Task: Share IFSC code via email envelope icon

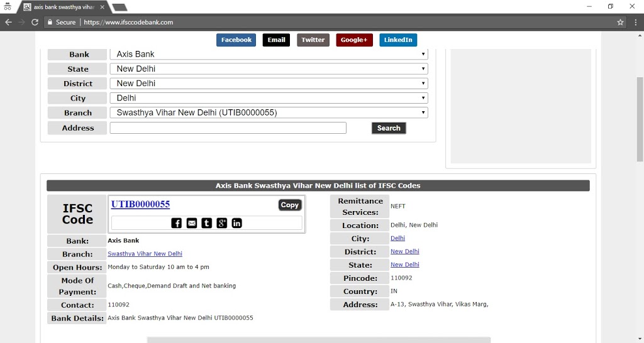Action: coord(192,223)
